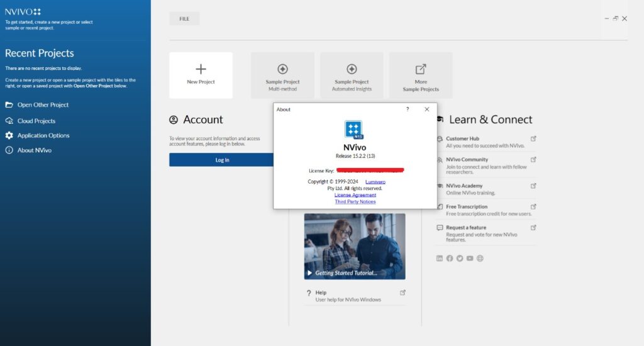Open the Multi-method Sample Project tile
The image size is (644, 346).
click(x=282, y=75)
